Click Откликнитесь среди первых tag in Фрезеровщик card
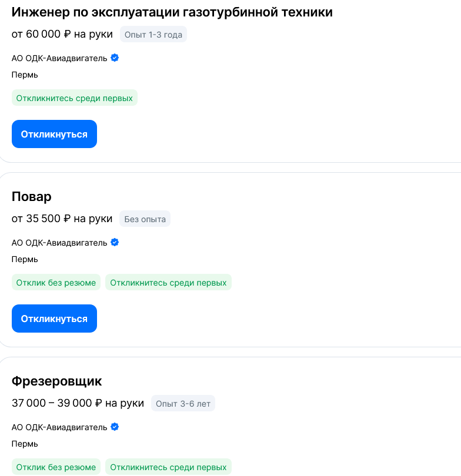This screenshot has width=461, height=476. point(168,467)
